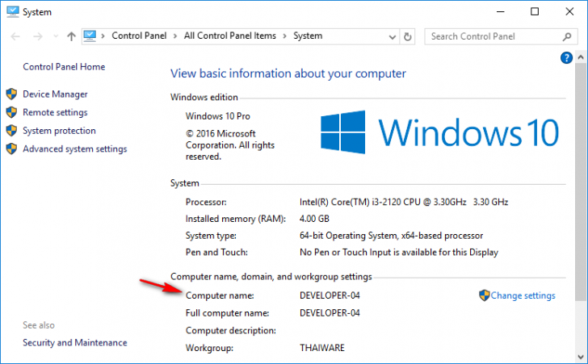The height and width of the screenshot is (364, 588).
Task: Click Change settings link
Action: (523, 295)
